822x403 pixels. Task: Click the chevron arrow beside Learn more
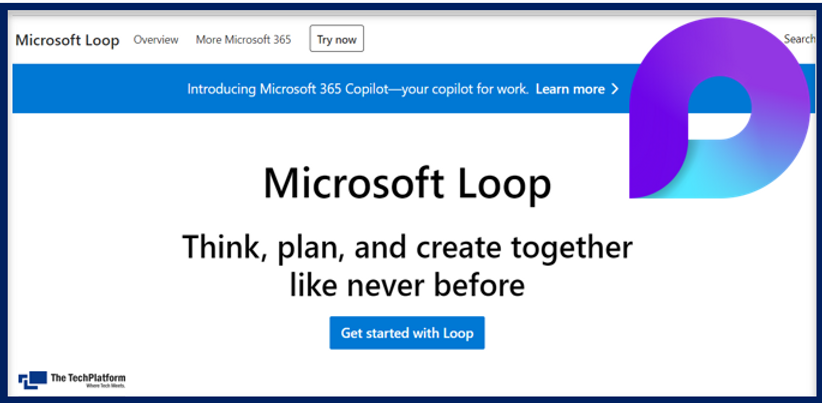[615, 89]
